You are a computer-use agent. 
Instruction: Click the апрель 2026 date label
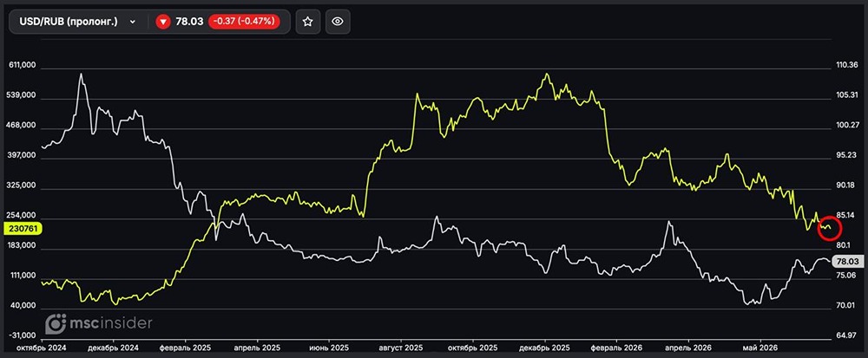coord(688,348)
